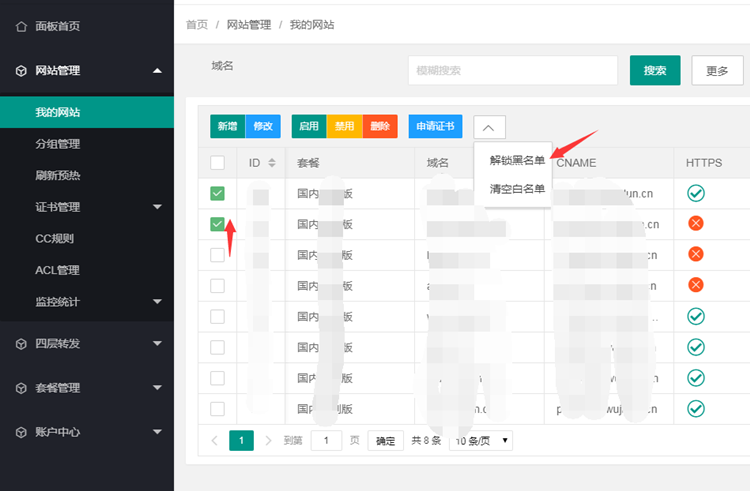Image resolution: width=750 pixels, height=491 pixels.
Task: Click the 申请证书 button
Action: 435,127
